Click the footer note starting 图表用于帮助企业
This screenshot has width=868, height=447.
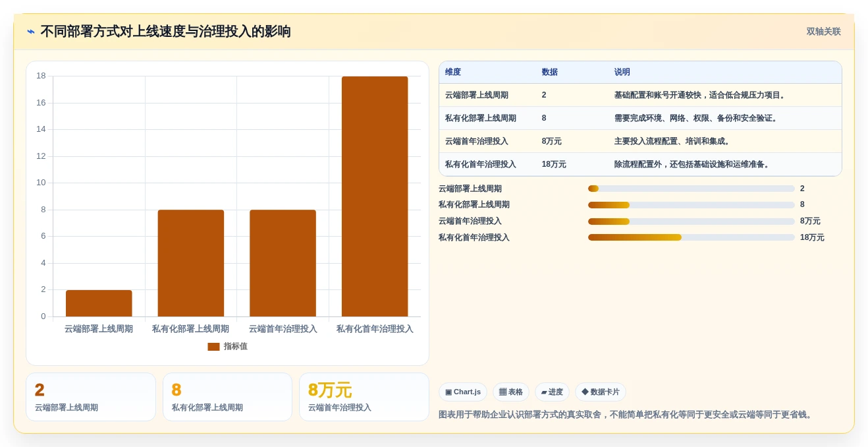[x=626, y=415]
